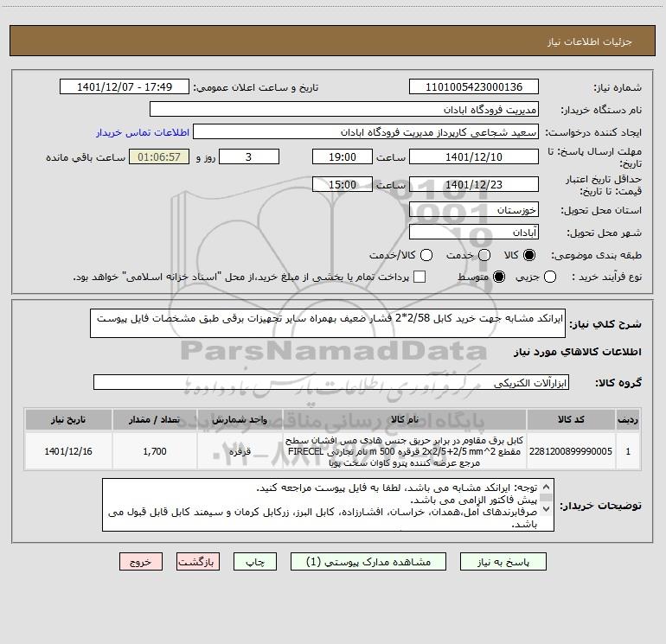Click the 'نام کالا' column header
This screenshot has width=666, height=644.
click(x=405, y=419)
